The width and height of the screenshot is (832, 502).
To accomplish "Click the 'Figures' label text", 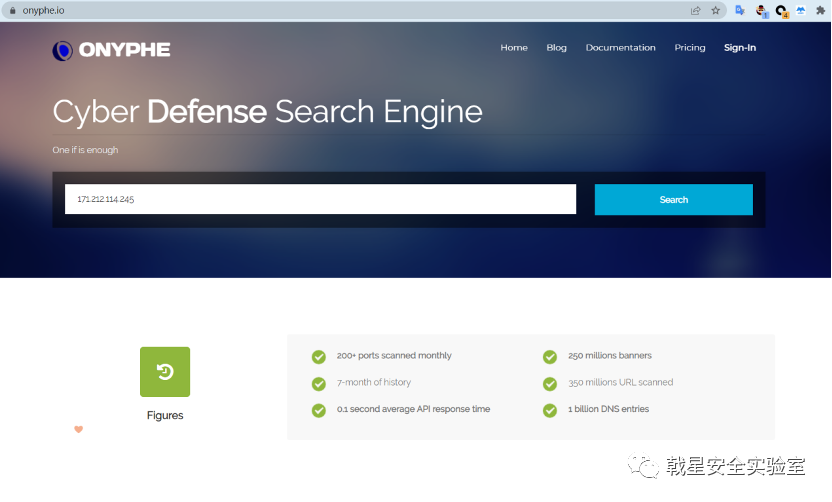I will pyautogui.click(x=165, y=415).
